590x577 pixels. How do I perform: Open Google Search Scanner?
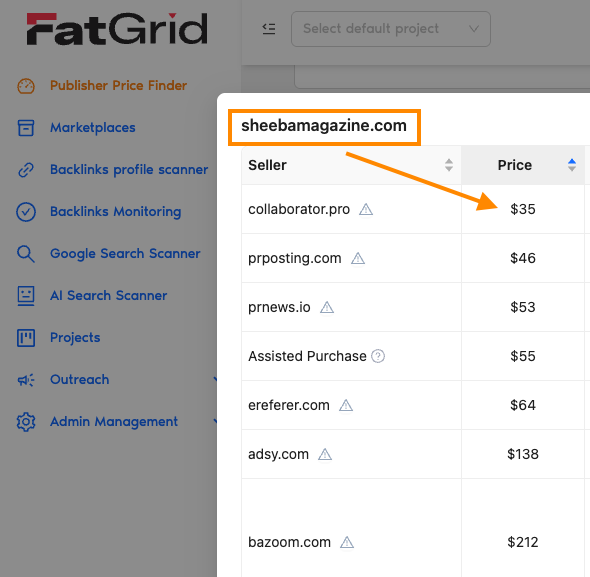click(125, 254)
